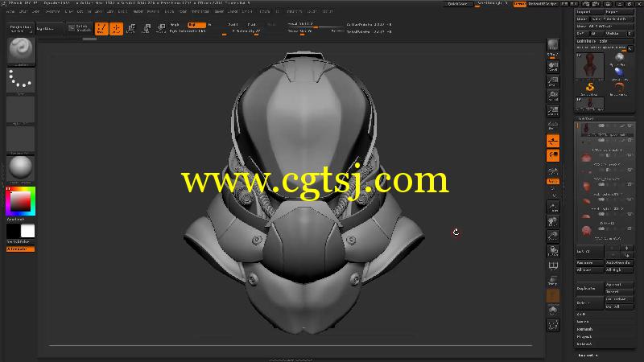The image size is (644, 362).
Task: Toggle Perspective view on right shelf
Action: tap(553, 125)
